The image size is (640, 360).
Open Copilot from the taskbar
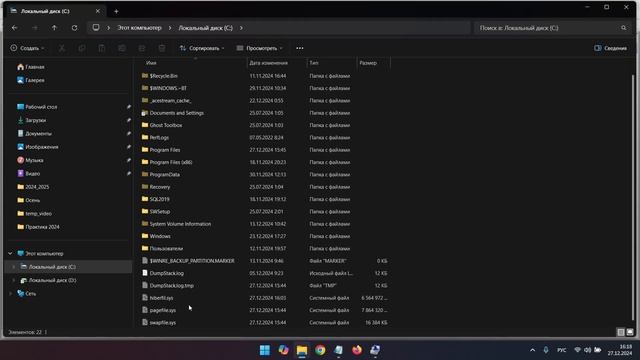click(283, 350)
